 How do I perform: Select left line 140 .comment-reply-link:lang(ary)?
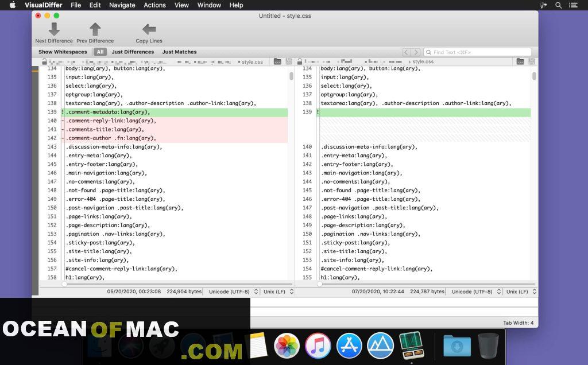pos(175,121)
